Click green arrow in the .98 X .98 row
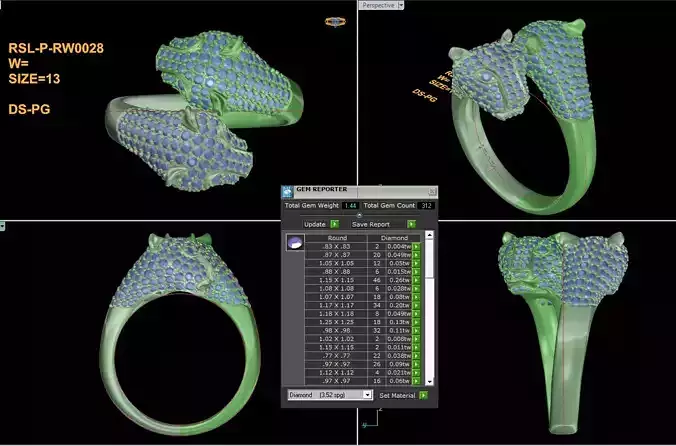Viewport: 676px width, 446px height. pyautogui.click(x=416, y=331)
